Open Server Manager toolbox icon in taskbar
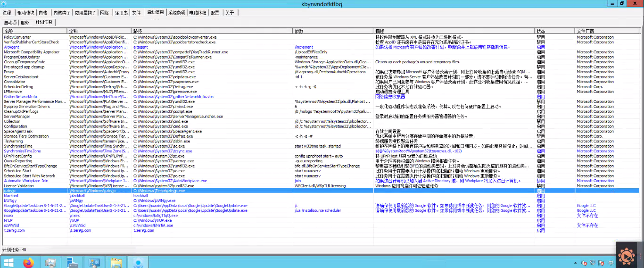The height and width of the screenshot is (268, 644). [72, 261]
